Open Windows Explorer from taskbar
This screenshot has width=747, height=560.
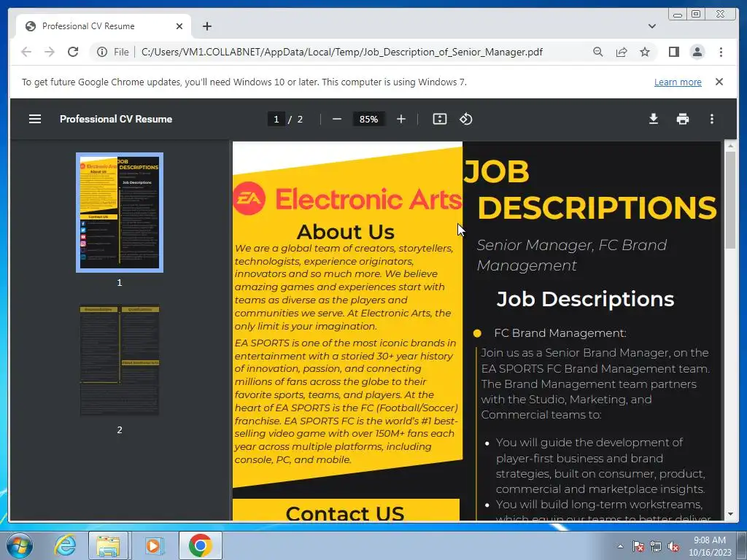(x=108, y=545)
